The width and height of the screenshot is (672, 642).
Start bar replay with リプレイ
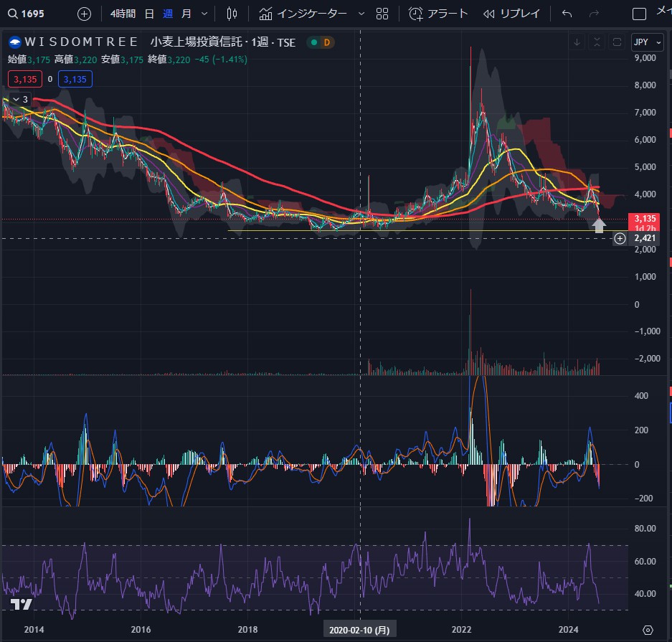tap(511, 14)
